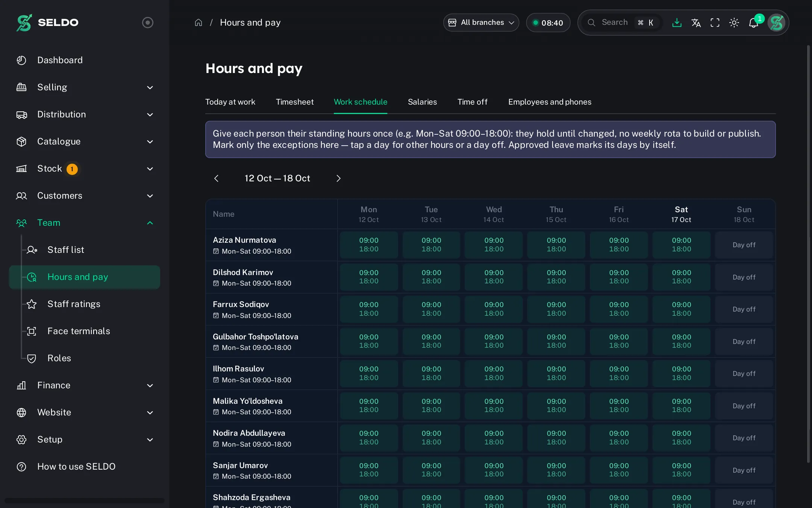Select Hours and pay sidebar item
The height and width of the screenshot is (508, 812).
[x=85, y=277]
